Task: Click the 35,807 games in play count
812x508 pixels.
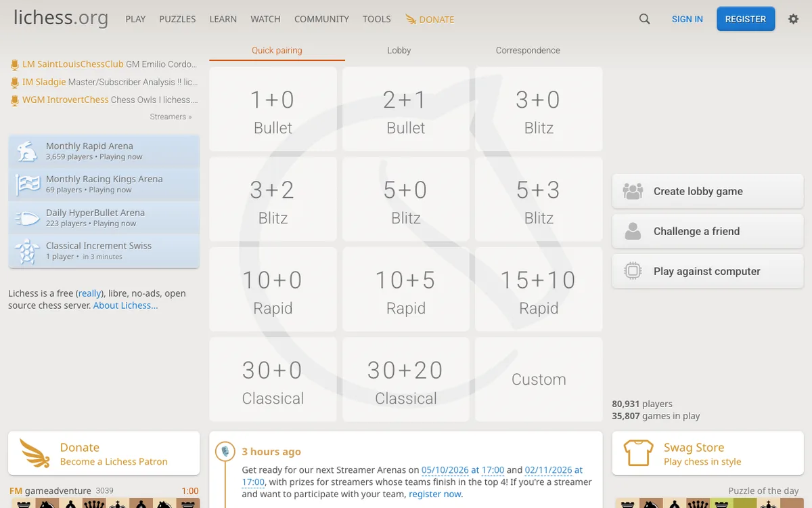Action: click(x=656, y=416)
